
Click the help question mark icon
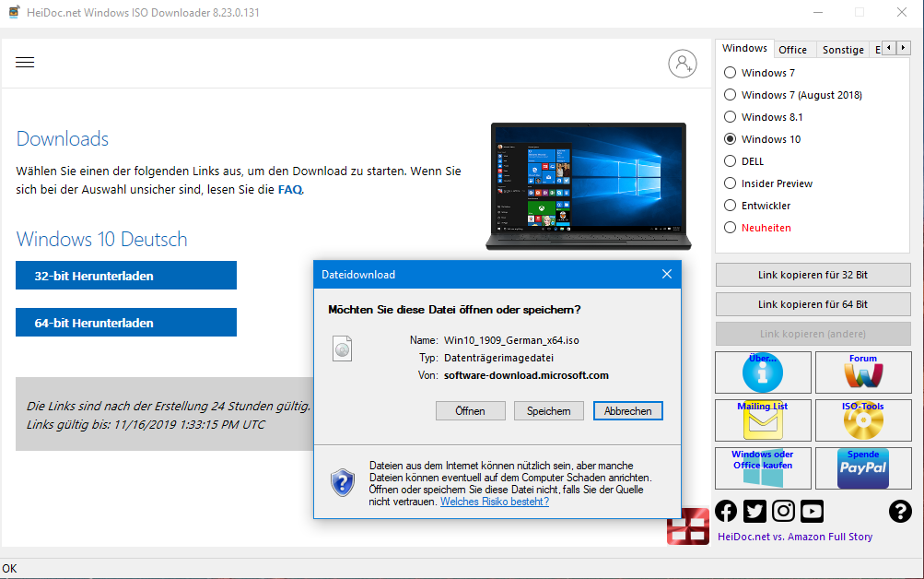pos(900,511)
